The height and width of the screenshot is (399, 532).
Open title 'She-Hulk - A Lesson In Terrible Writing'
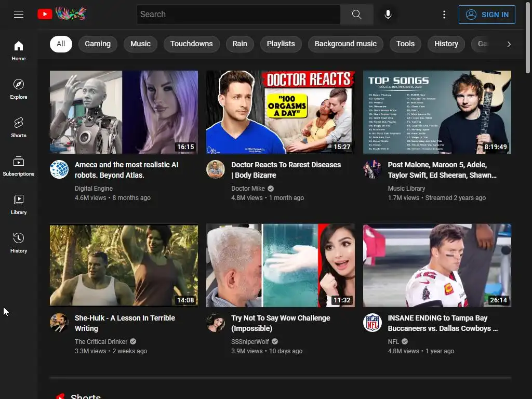pos(125,323)
